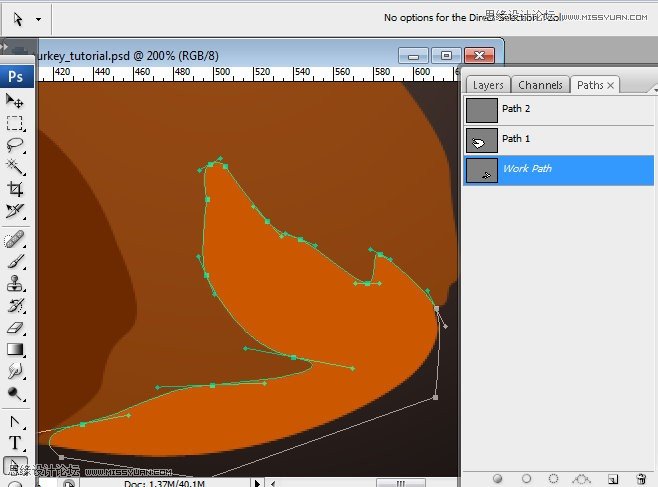Select the Rectangular Marquee tool
The image size is (658, 487).
coord(15,123)
